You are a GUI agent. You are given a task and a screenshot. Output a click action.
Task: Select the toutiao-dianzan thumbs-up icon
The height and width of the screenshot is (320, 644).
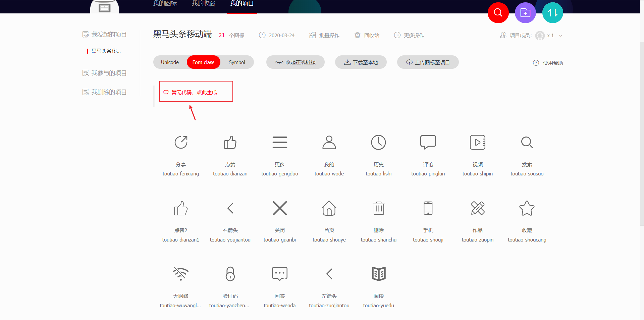(x=230, y=142)
